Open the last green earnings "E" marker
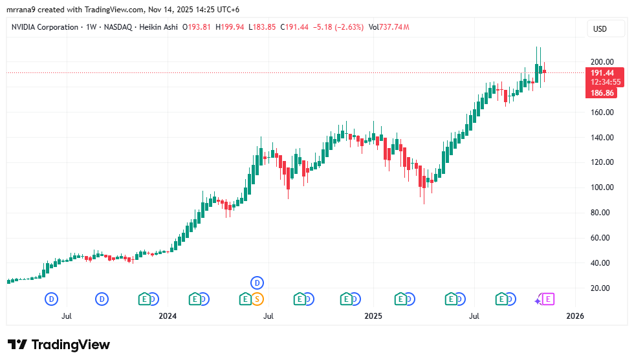The image size is (634, 364). [501, 299]
